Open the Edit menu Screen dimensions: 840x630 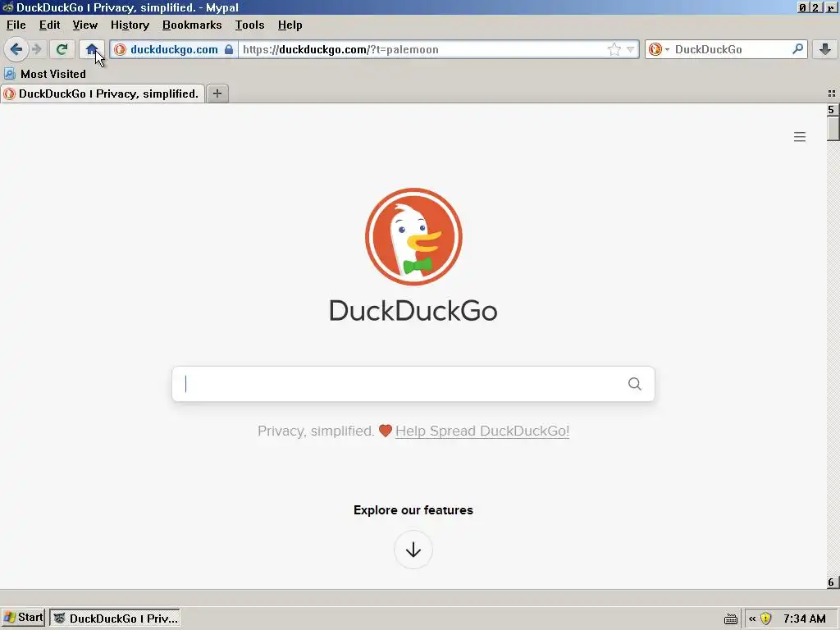50,25
